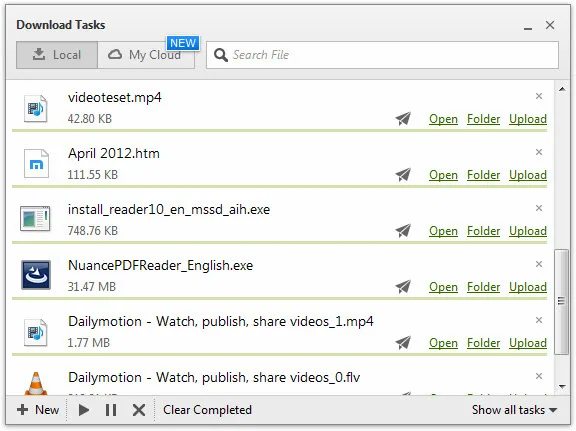Click the start/play download icon
The width and height of the screenshot is (576, 431).
(x=84, y=410)
